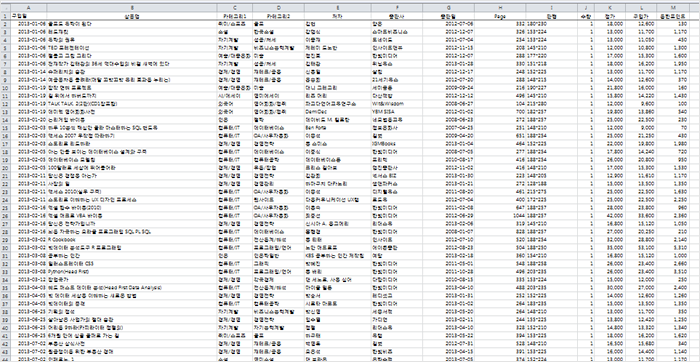Screen dimensions: 700x362
Task: Click the "Wit&Wisdom" publisher cell
Action: (396, 104)
